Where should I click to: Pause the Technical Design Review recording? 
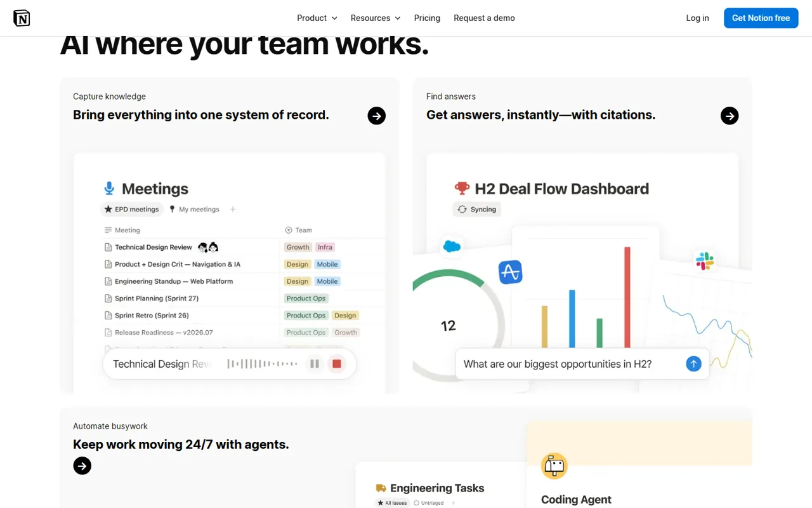(315, 364)
